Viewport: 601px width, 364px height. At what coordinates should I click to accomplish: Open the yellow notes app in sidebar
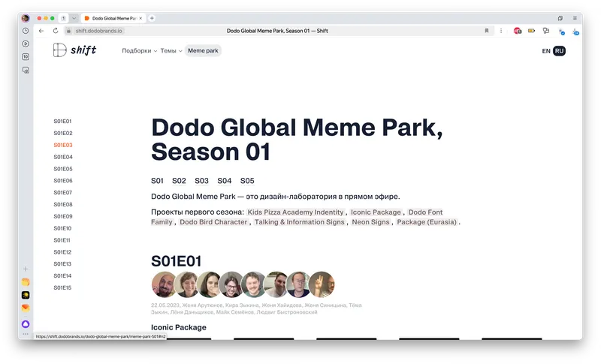[26, 282]
